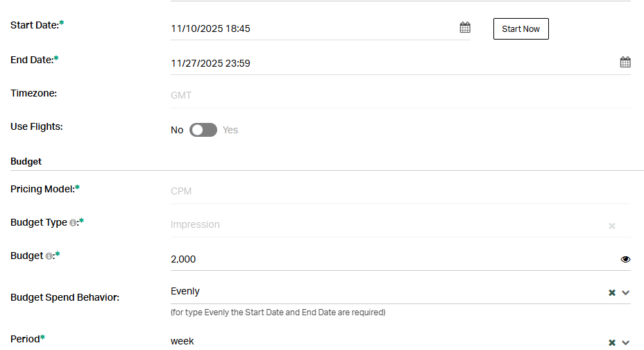Viewport: 644px width, 350px height.
Task: Expand the Budget Spend Behavior dropdown chevron
Action: coord(625,292)
